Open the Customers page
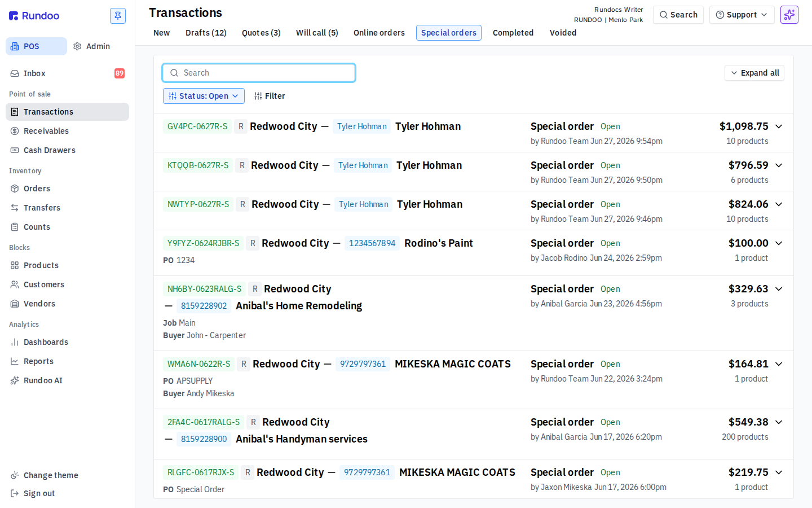The image size is (812, 508). click(x=67, y=284)
